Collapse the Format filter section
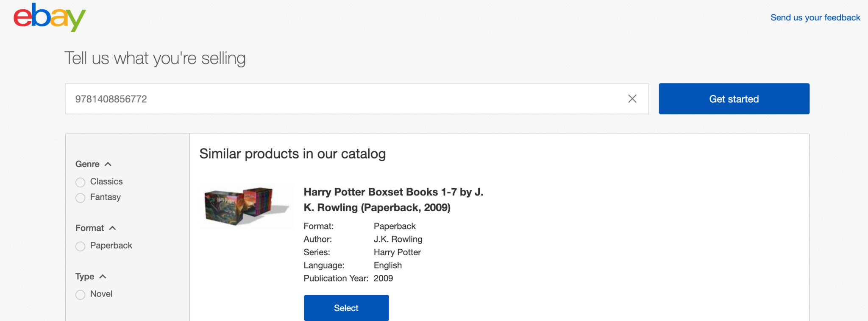Image resolution: width=868 pixels, height=321 pixels. click(x=113, y=228)
